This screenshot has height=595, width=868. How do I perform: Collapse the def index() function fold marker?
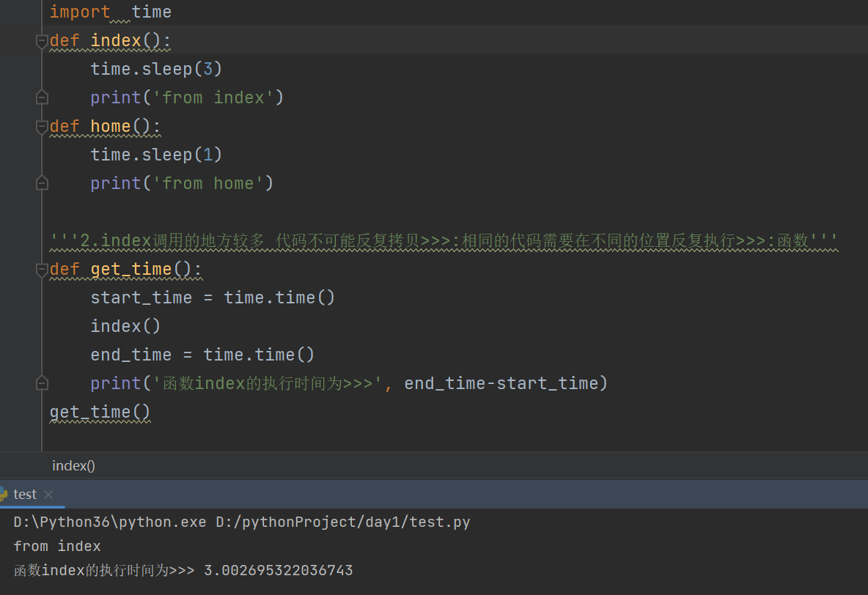[42, 41]
